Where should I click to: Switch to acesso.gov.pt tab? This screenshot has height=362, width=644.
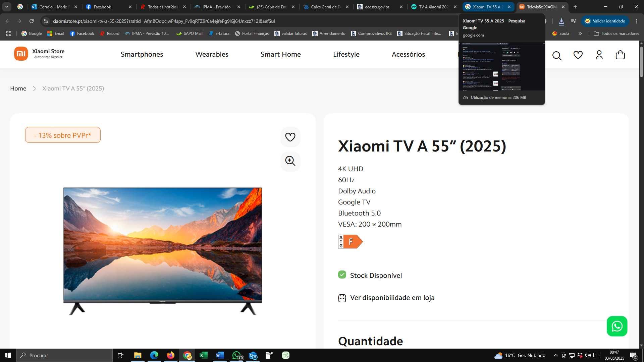[x=379, y=7]
